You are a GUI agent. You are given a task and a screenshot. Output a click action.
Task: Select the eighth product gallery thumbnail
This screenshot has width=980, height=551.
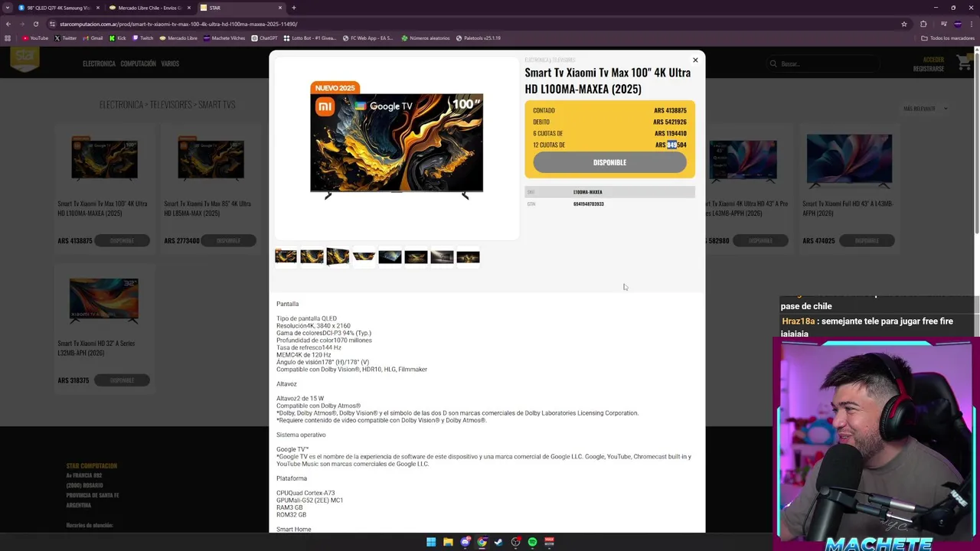coord(468,257)
